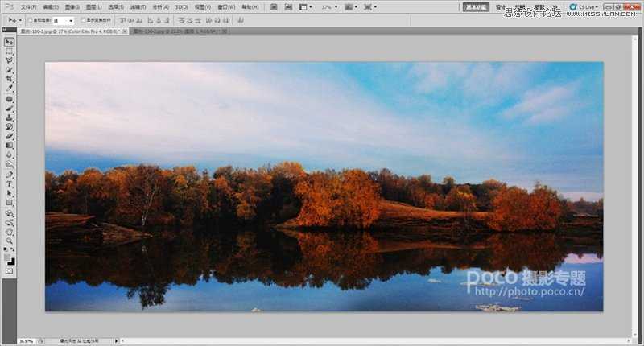The height and width of the screenshot is (346, 644).
Task: Click the black background color swatch
Action: pyautogui.click(x=11, y=262)
